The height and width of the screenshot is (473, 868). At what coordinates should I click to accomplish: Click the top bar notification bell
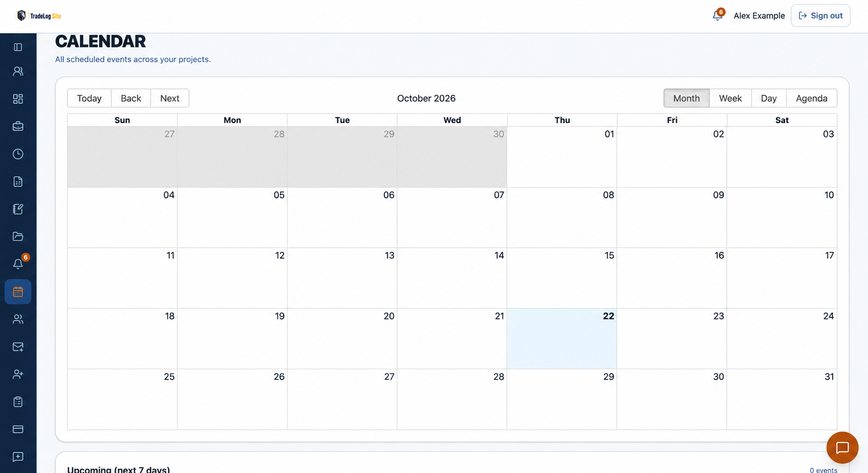pos(718,15)
